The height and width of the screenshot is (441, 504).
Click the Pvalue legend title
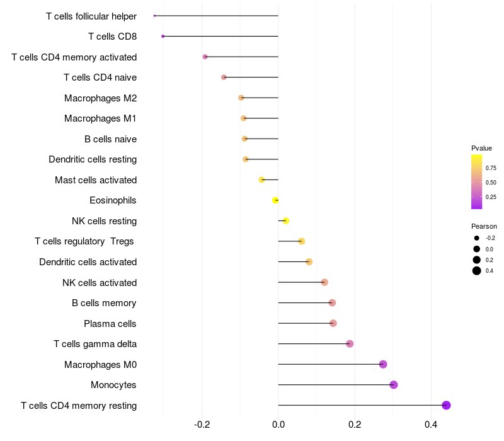[x=481, y=148]
